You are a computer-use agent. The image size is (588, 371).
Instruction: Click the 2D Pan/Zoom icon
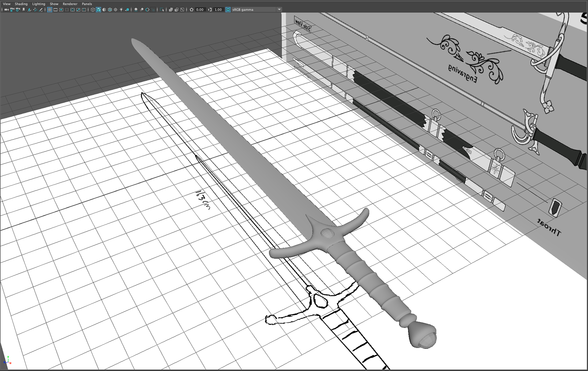35,10
